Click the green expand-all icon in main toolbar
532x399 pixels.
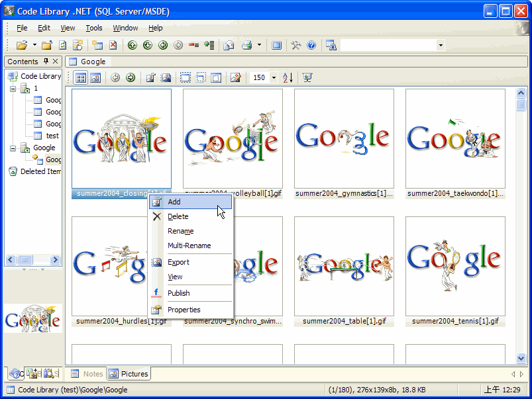[x=209, y=45]
